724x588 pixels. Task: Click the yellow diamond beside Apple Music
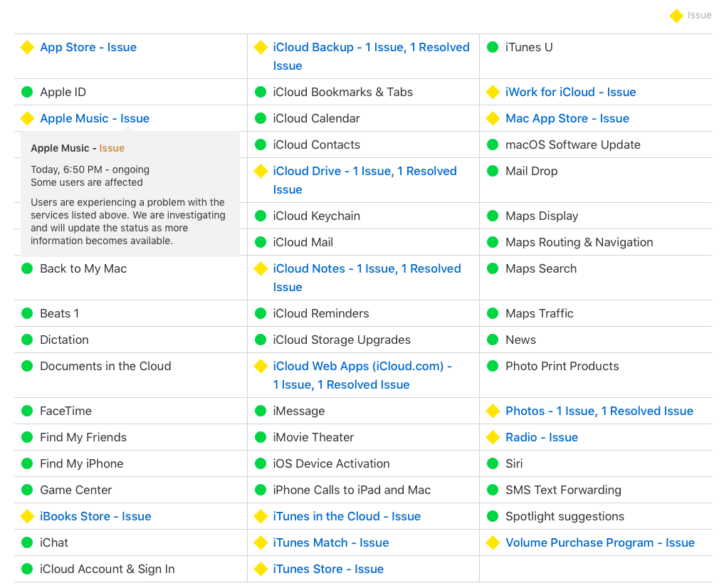coord(27,119)
